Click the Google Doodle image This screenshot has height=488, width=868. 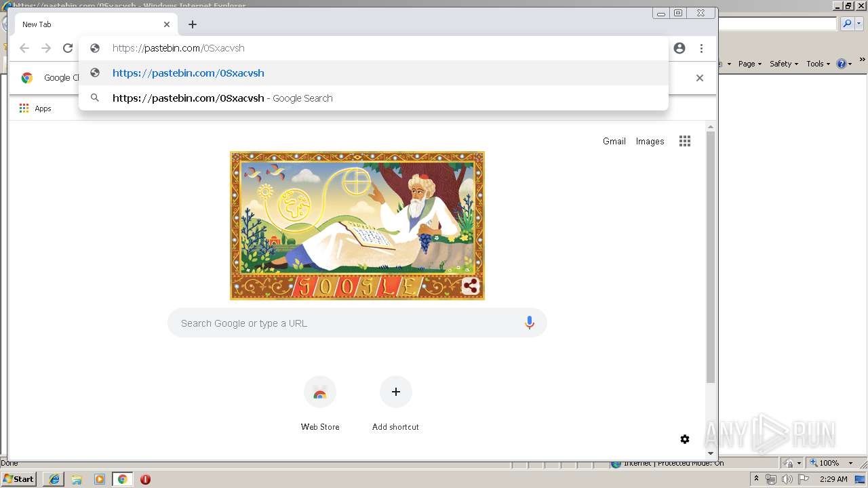[357, 226]
